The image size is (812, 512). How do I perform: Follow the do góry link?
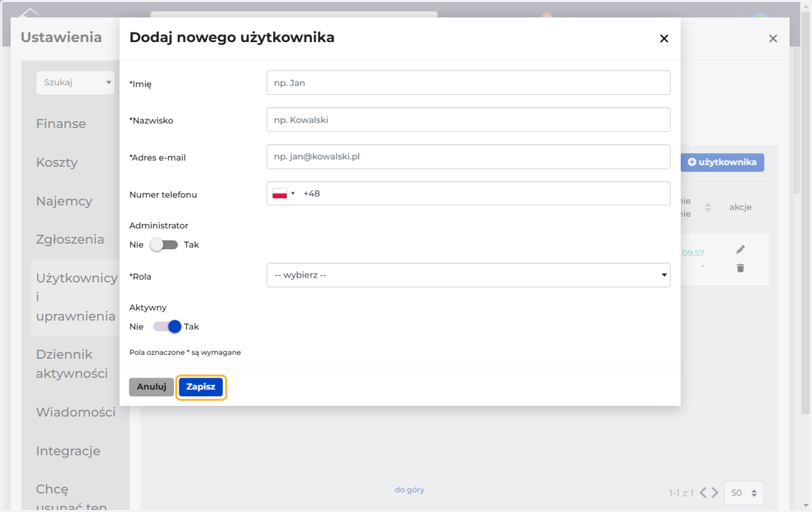pos(409,490)
